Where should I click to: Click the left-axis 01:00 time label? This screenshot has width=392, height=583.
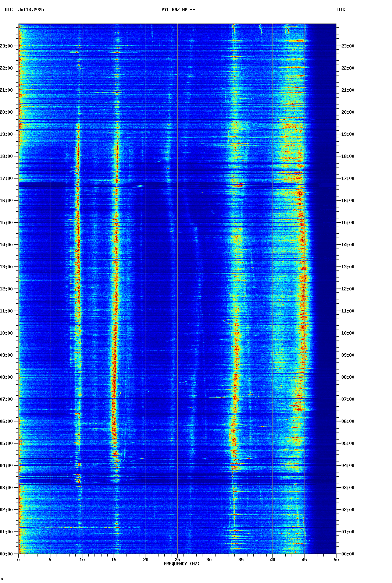click(6, 532)
